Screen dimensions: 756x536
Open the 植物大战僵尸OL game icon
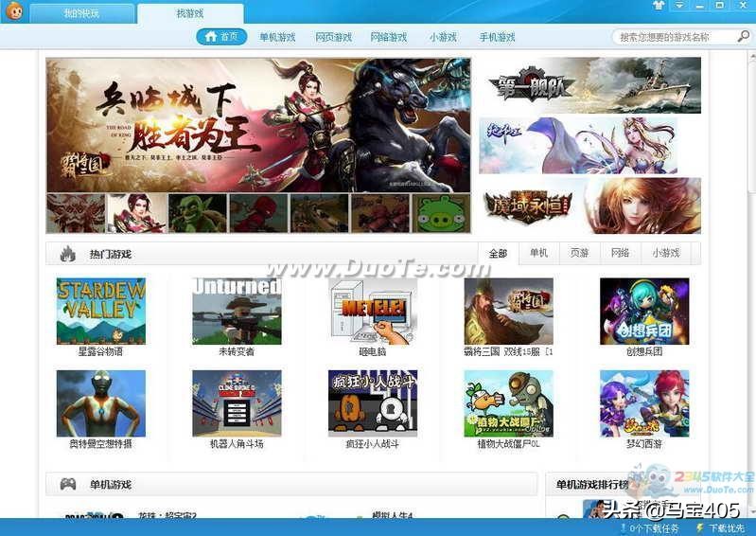coord(509,403)
